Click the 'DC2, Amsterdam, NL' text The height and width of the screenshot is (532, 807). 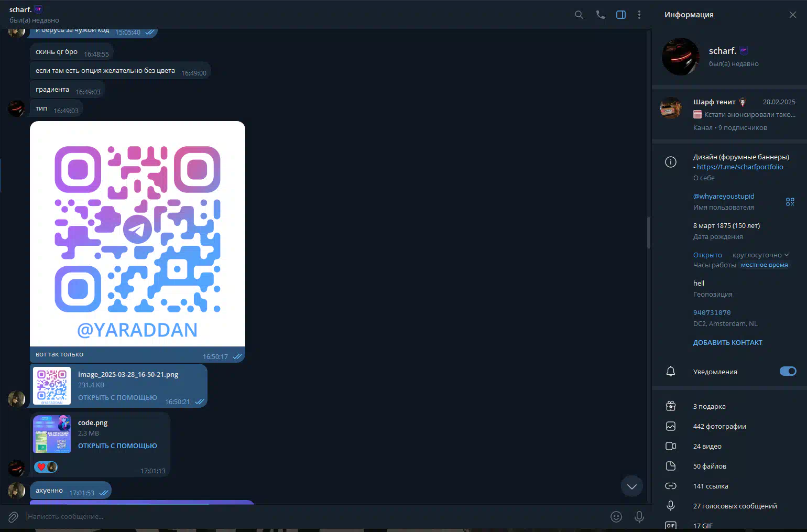pos(725,324)
